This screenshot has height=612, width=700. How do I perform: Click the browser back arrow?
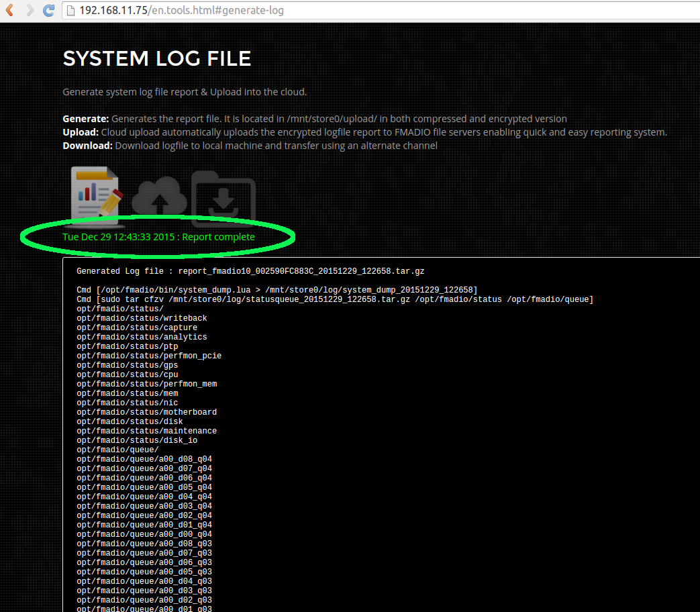(9, 10)
